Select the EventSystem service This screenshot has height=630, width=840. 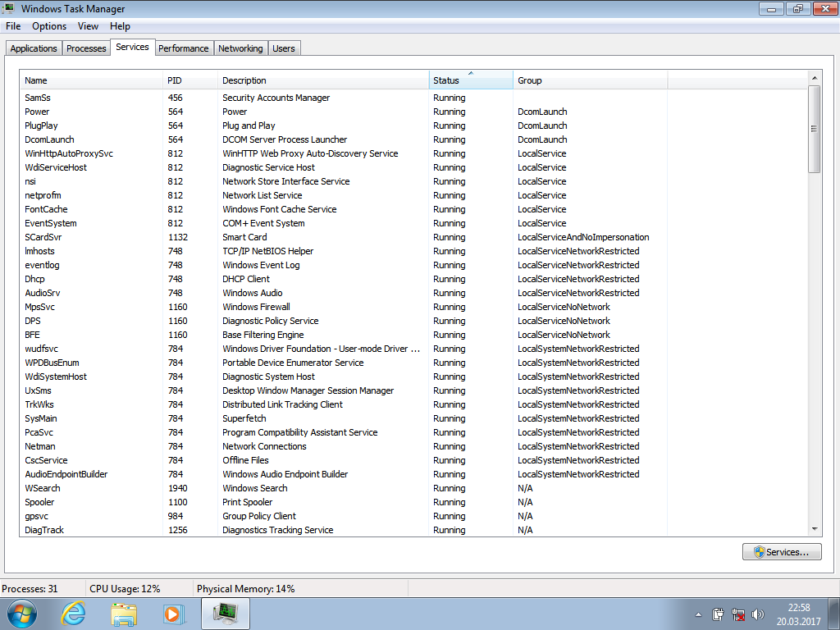coord(50,223)
